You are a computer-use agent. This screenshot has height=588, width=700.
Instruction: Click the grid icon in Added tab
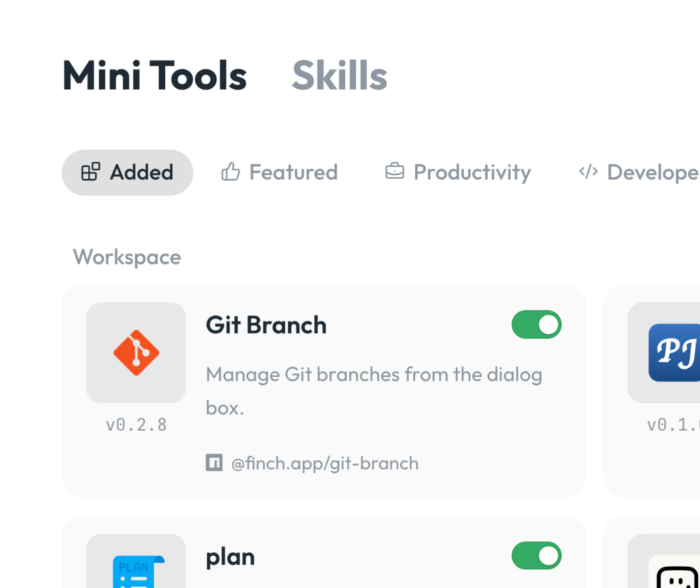click(90, 172)
